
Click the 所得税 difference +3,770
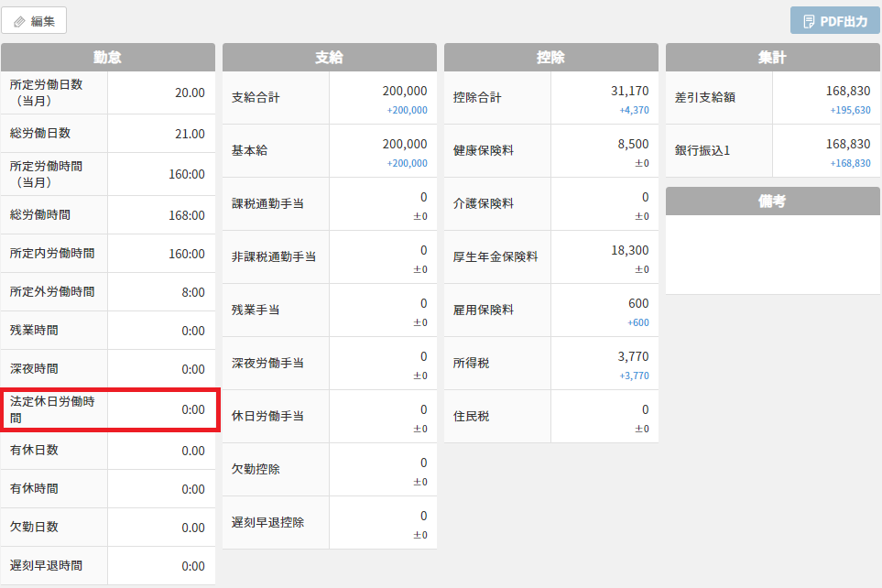pos(634,376)
